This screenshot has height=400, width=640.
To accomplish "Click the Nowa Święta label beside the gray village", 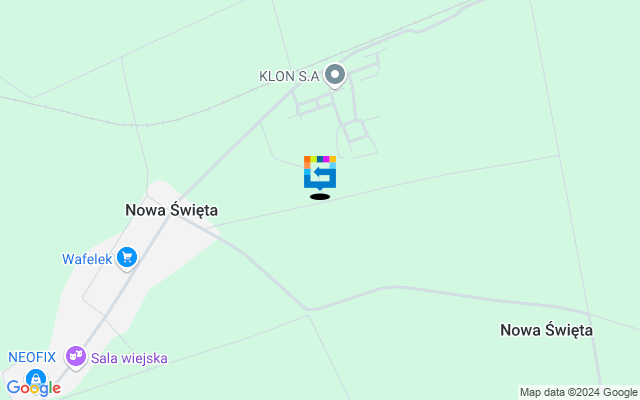I will [171, 210].
